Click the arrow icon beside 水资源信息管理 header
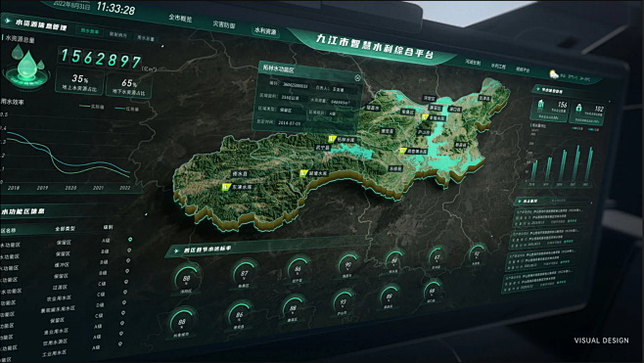 [x=7, y=21]
